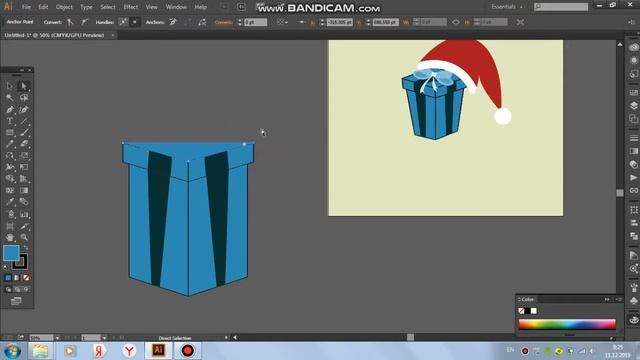This screenshot has height=360, width=640.
Task: Select the Pencil tool
Action: click(10, 144)
